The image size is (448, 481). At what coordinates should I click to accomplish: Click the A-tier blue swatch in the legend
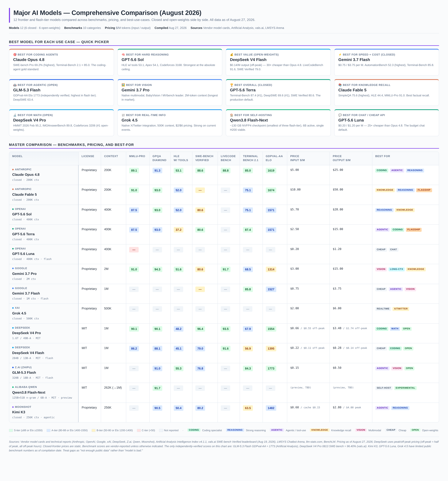coord(48,430)
